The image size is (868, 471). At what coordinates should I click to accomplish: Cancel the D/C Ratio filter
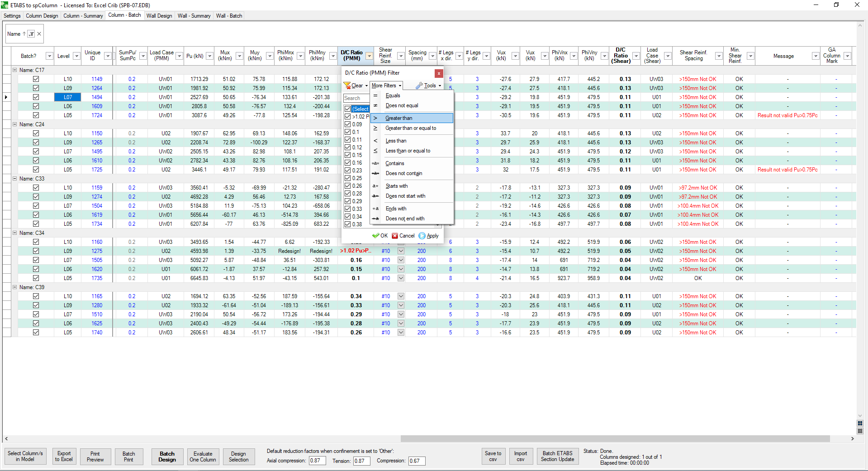click(403, 236)
